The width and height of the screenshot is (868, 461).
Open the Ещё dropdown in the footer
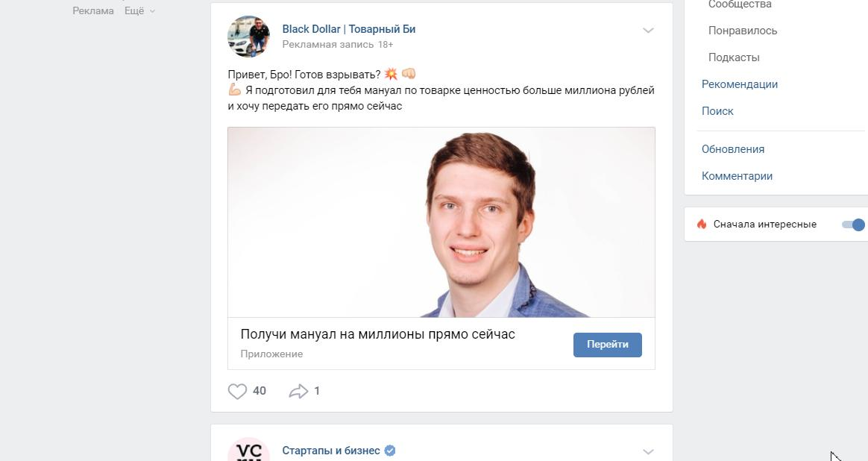click(x=139, y=10)
